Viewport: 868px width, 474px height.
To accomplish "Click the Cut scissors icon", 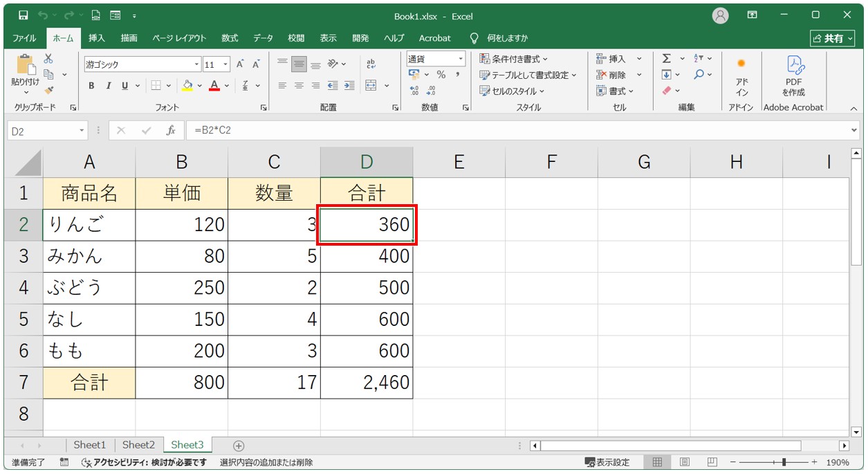I will 48,60.
